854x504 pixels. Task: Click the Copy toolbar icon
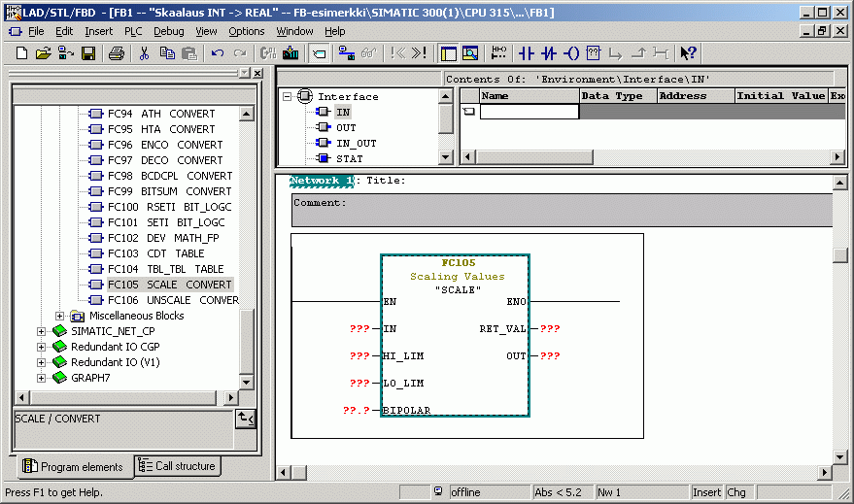(167, 53)
